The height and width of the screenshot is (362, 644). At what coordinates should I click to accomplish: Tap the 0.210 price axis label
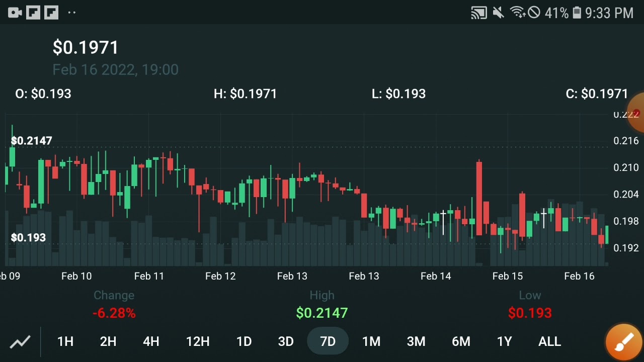click(626, 167)
